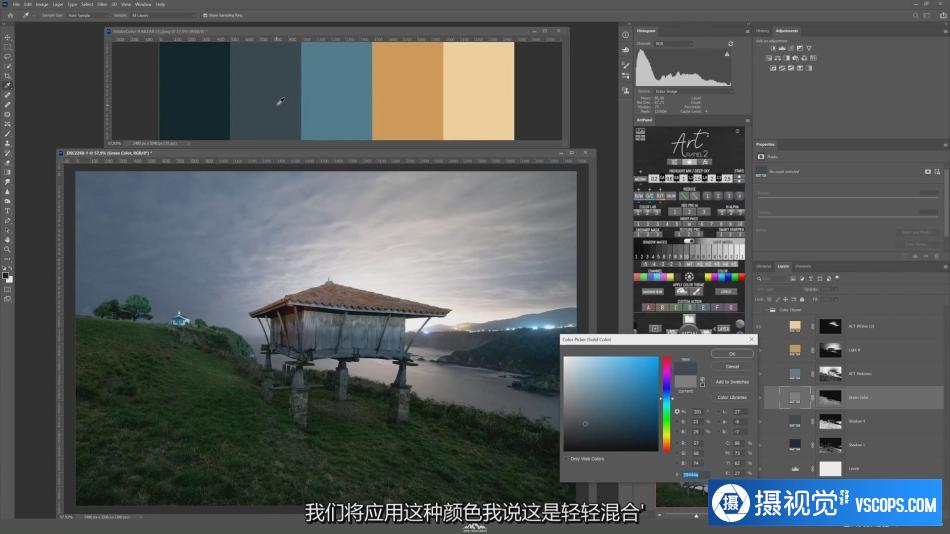Open the layer blend mode dropdown

point(779,289)
